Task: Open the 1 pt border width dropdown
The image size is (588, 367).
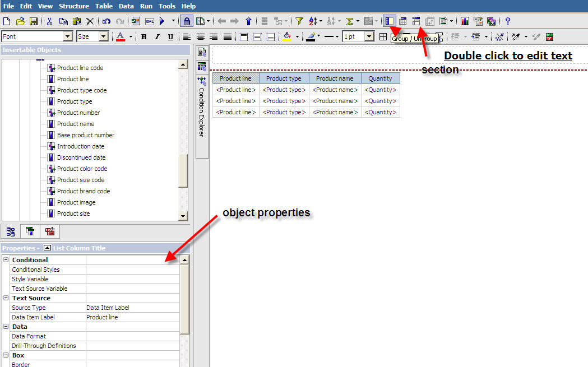Action: 368,36
